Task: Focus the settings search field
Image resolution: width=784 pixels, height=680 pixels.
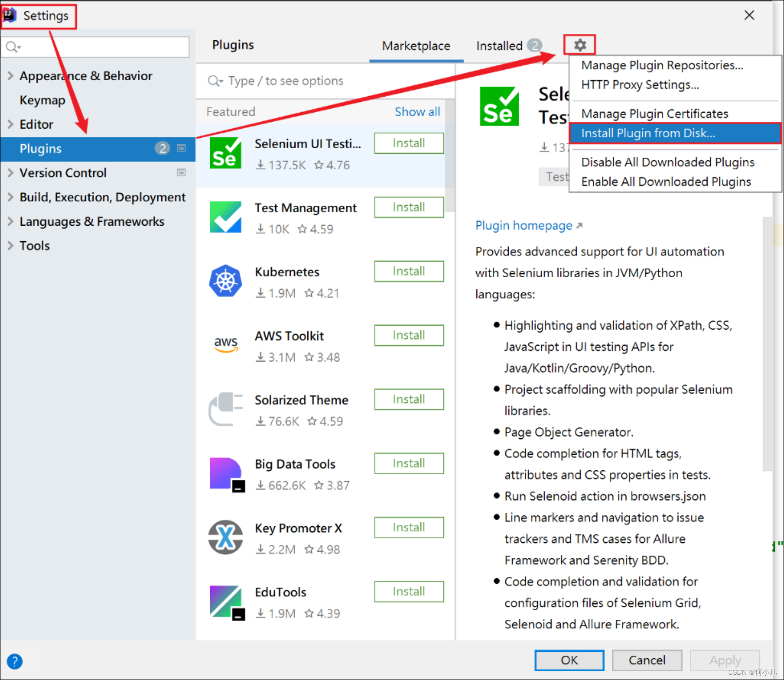Action: point(95,47)
